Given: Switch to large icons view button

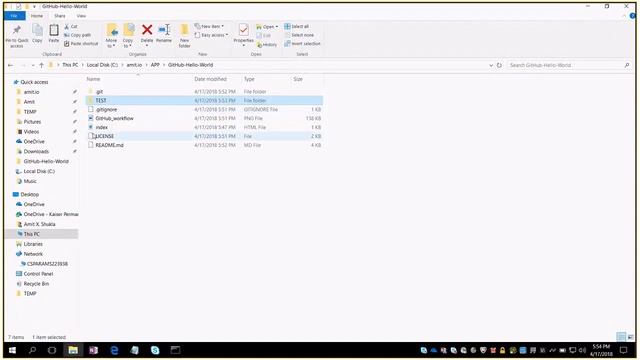Looking at the screenshot, I should pos(631,337).
